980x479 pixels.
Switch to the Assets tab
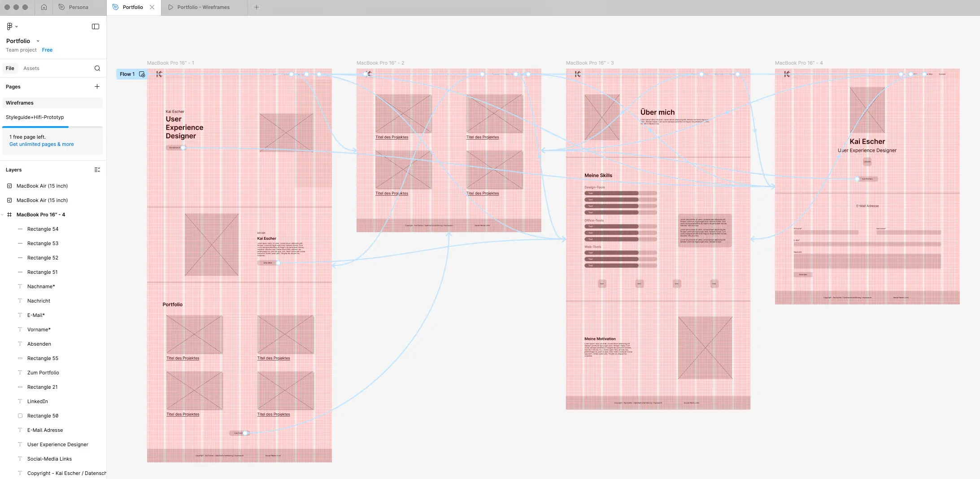31,68
